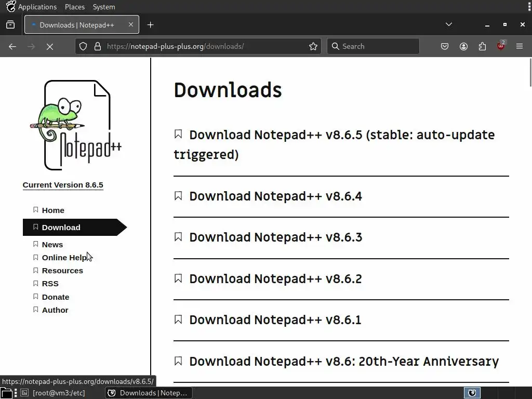The height and width of the screenshot is (399, 532).
Task: Open the Donate sidebar link
Action: click(x=56, y=297)
